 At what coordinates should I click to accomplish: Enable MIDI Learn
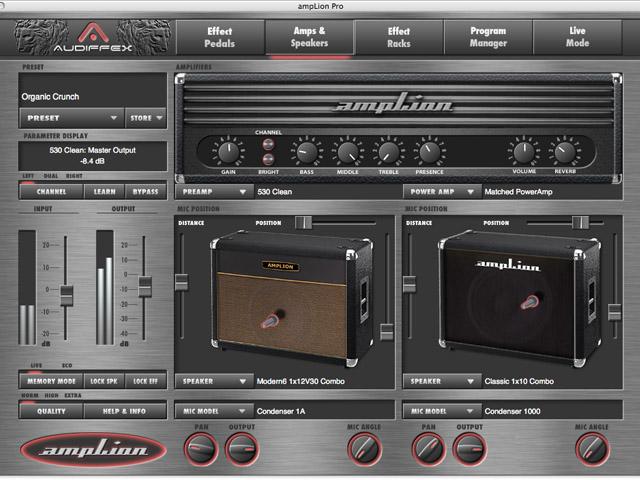point(104,191)
